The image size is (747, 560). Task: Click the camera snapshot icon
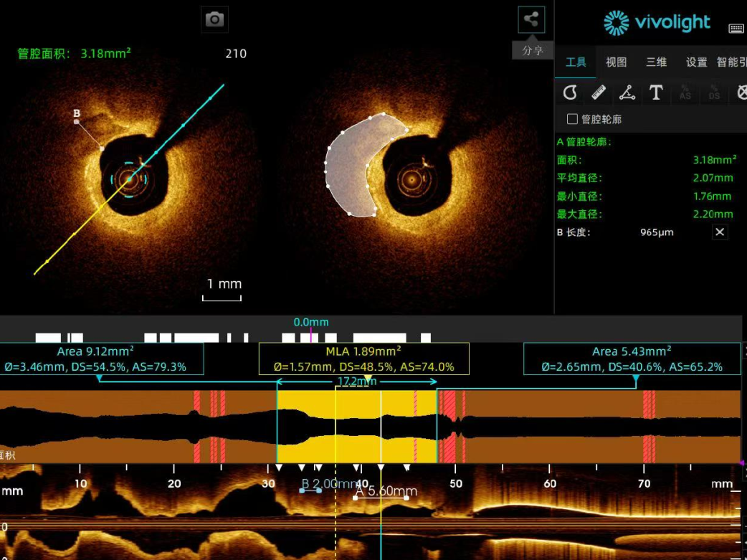click(x=214, y=19)
